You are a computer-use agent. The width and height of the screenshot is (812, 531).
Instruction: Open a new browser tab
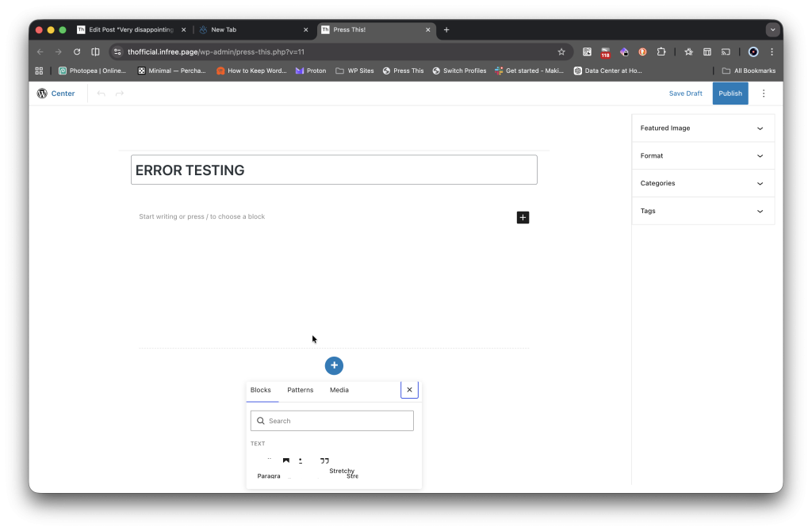[446, 30]
